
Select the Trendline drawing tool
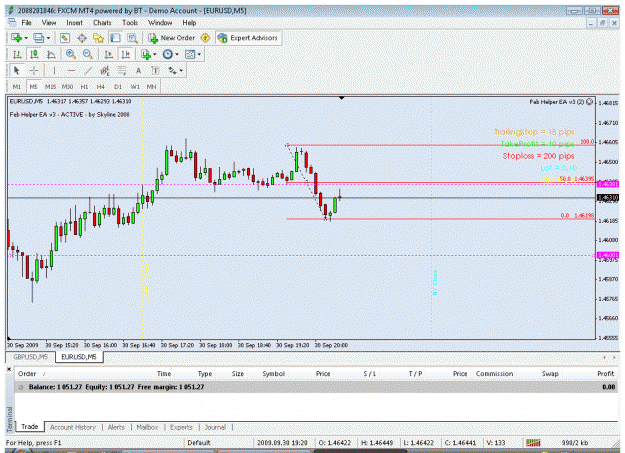pos(88,71)
